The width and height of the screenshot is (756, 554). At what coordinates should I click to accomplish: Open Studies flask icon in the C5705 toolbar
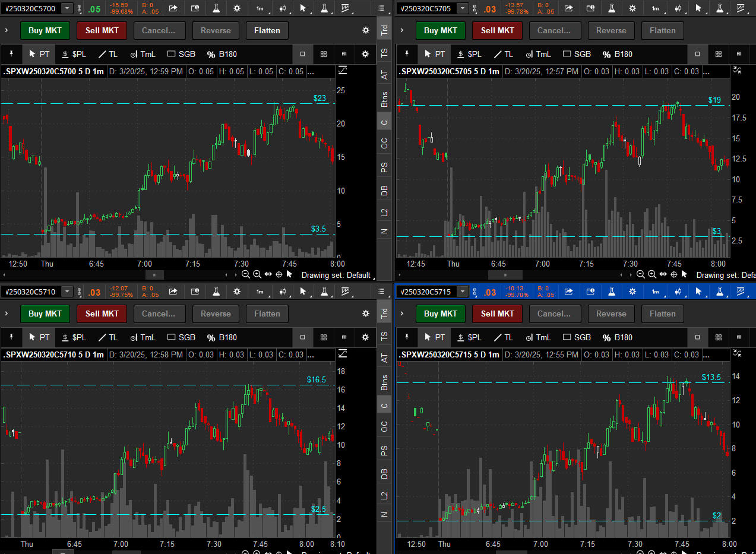pyautogui.click(x=611, y=8)
